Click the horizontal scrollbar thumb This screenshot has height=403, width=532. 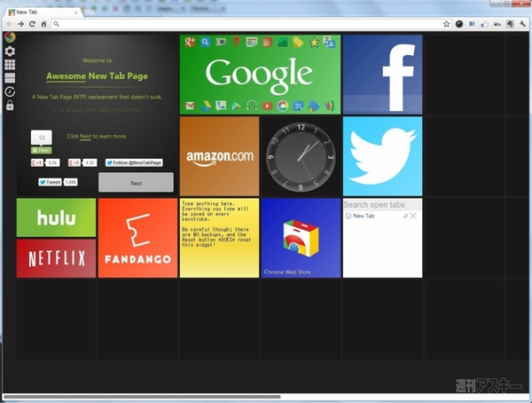(142, 397)
